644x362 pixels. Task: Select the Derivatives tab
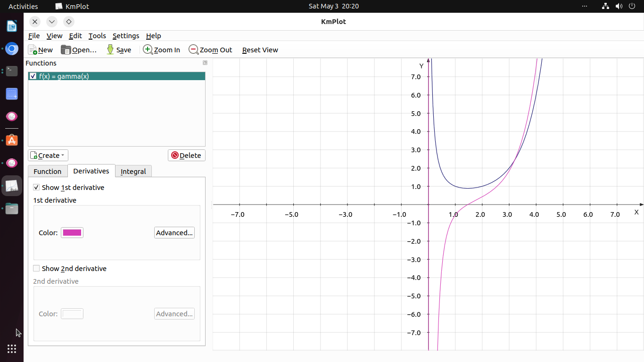click(91, 171)
